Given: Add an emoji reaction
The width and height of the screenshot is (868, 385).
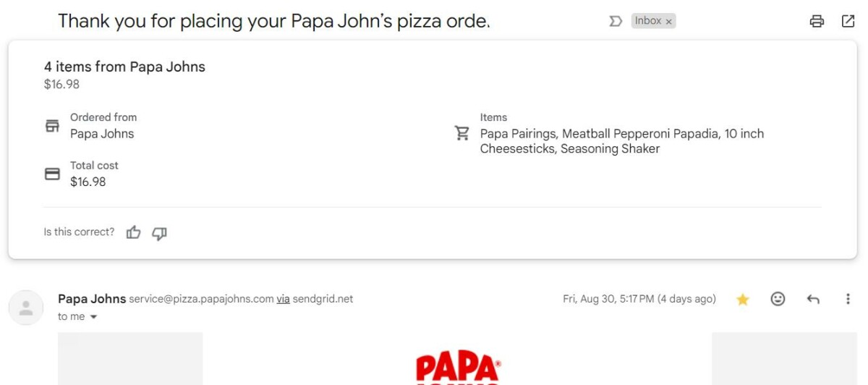Looking at the screenshot, I should [778, 299].
